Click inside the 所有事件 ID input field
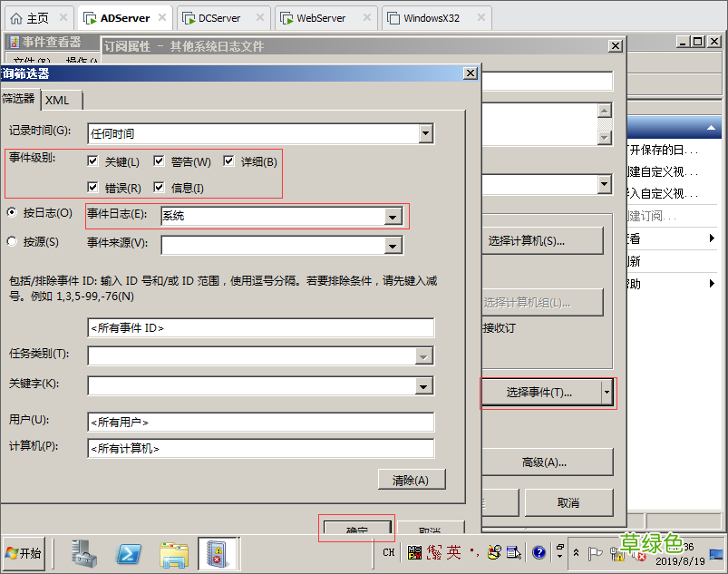 click(260, 326)
